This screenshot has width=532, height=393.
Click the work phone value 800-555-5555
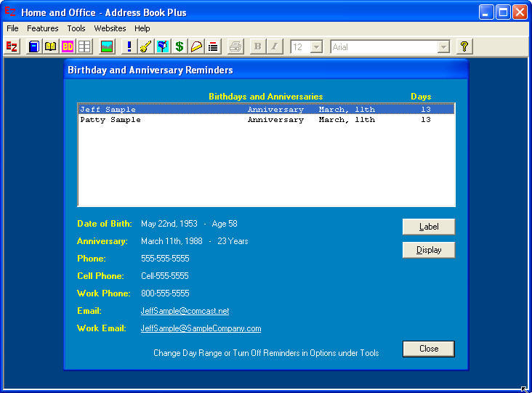tap(165, 293)
